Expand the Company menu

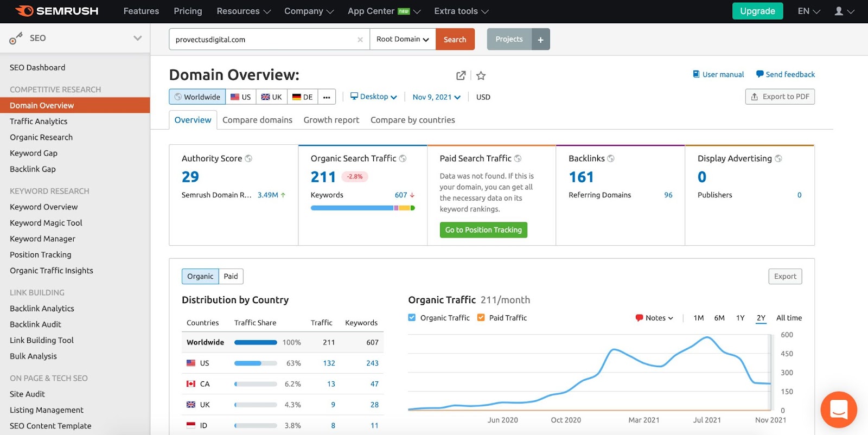tap(309, 11)
